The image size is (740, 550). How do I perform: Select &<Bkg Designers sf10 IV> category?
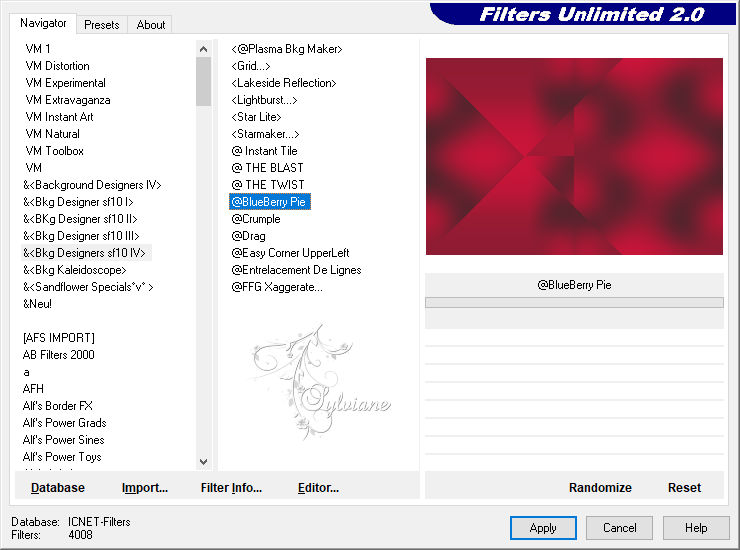(x=84, y=253)
